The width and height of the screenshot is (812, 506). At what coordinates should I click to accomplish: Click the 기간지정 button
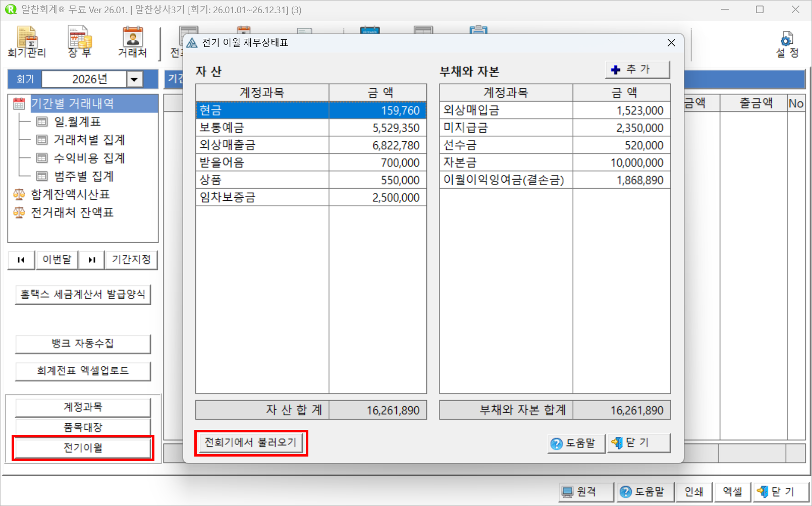pos(131,260)
